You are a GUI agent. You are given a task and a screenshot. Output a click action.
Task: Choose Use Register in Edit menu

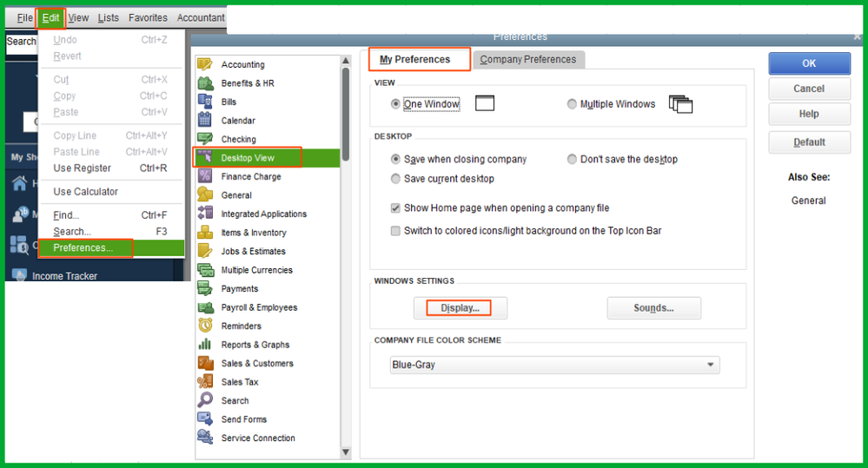(x=111, y=168)
